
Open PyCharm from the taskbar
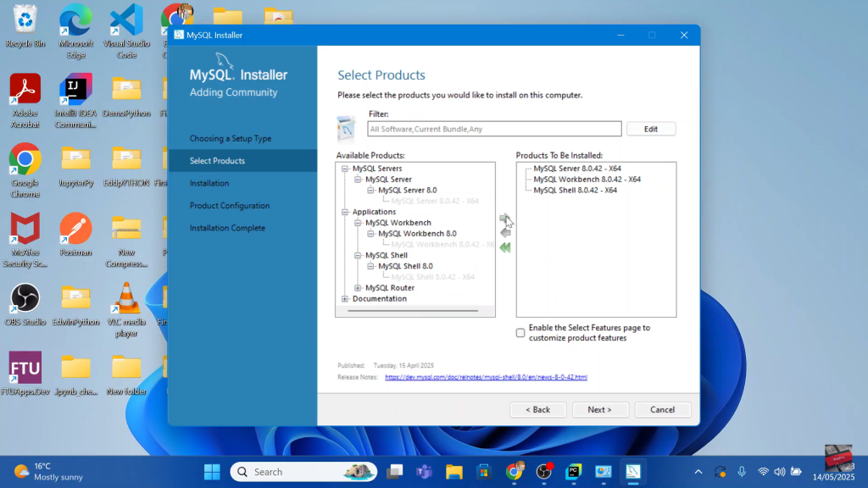(x=574, y=472)
